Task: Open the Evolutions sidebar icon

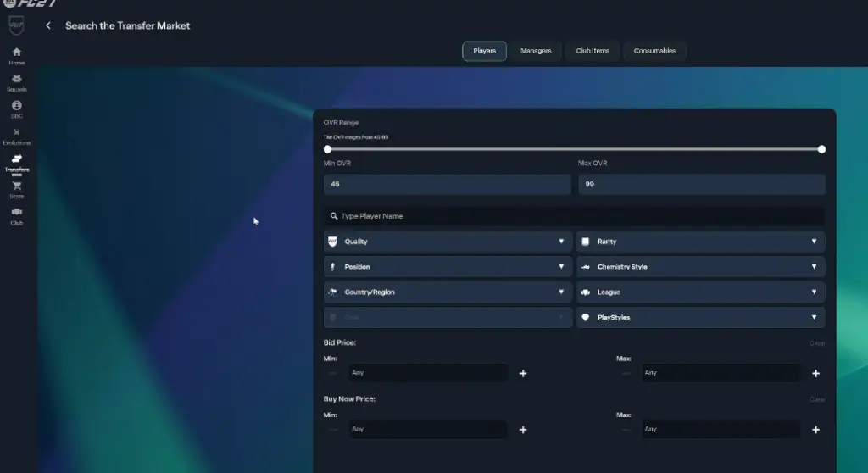Action: click(17, 132)
